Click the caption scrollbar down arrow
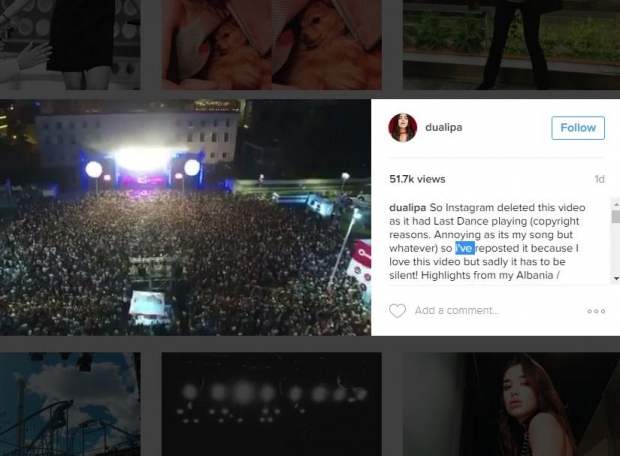620x456 pixels. tap(616, 278)
